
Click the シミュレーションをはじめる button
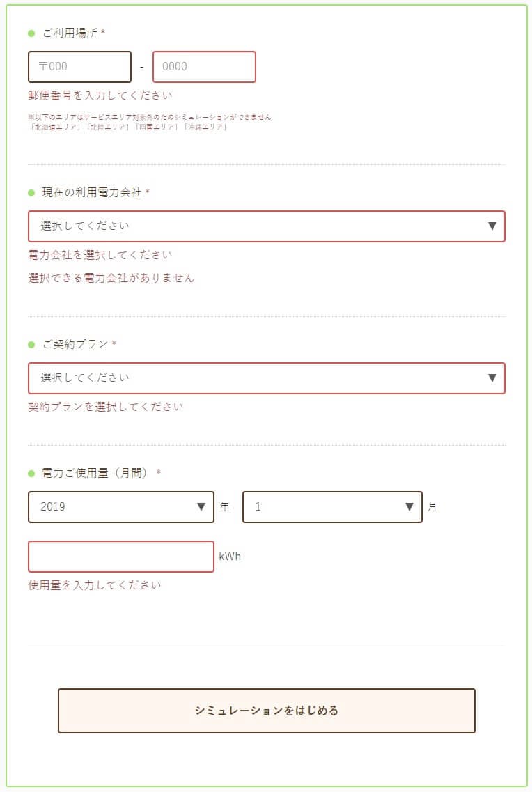267,711
